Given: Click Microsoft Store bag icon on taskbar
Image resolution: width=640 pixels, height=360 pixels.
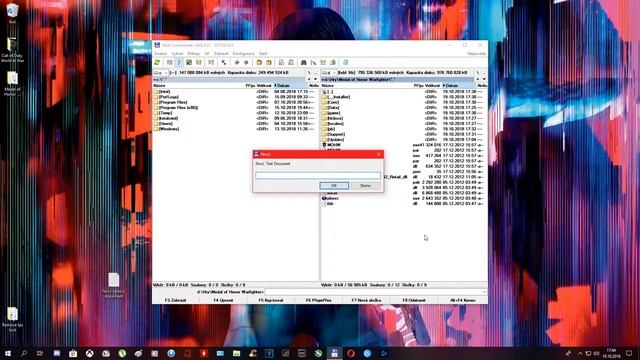Looking at the screenshot, I should point(73,353).
